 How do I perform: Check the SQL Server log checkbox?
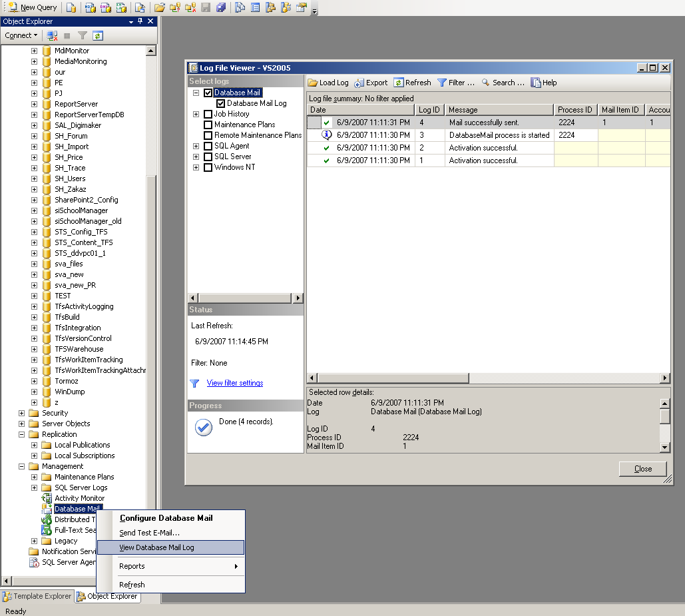point(208,157)
